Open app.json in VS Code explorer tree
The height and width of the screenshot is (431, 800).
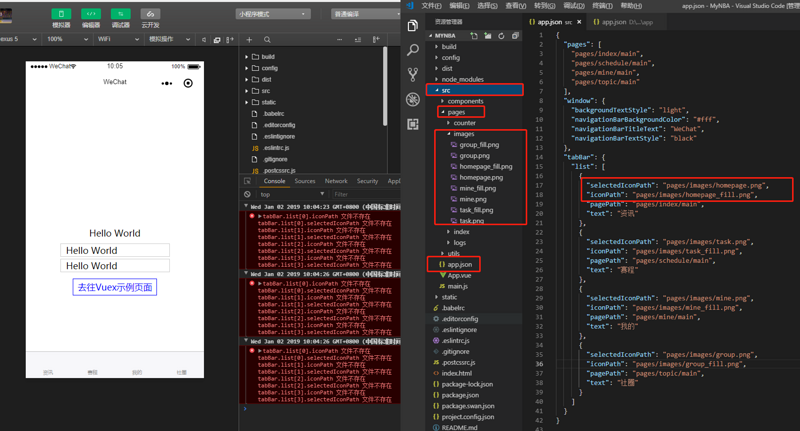tap(459, 264)
